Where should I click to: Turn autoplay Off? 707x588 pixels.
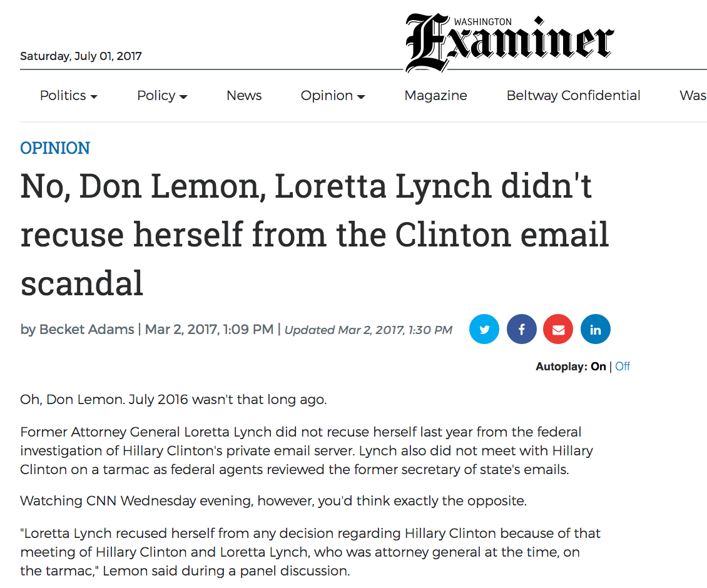(623, 366)
